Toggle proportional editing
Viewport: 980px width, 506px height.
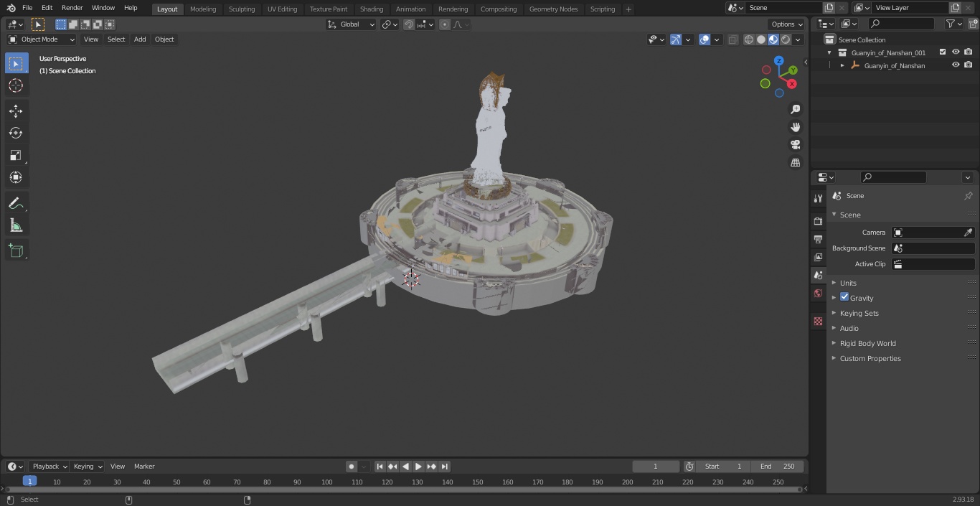click(445, 24)
